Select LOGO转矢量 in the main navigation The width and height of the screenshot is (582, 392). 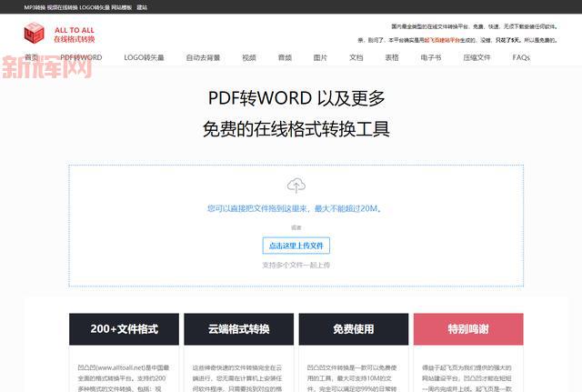coord(144,57)
